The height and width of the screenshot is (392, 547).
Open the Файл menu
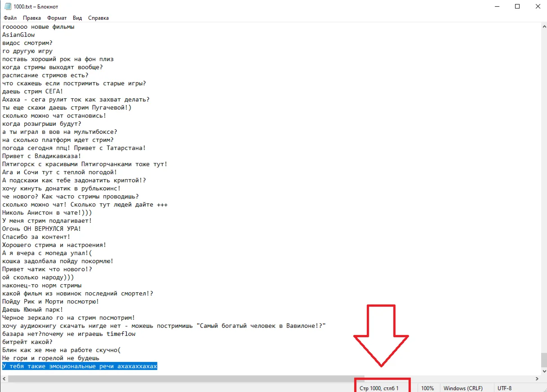[10, 18]
